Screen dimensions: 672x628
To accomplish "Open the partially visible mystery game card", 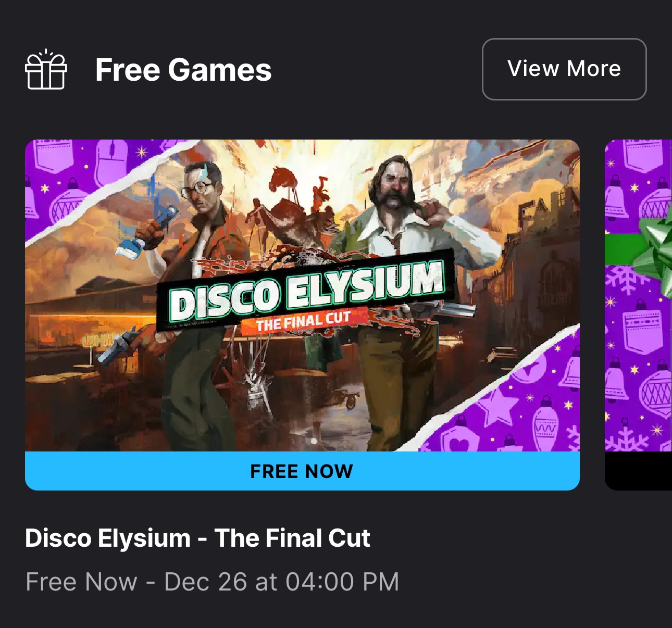I will tap(638, 315).
